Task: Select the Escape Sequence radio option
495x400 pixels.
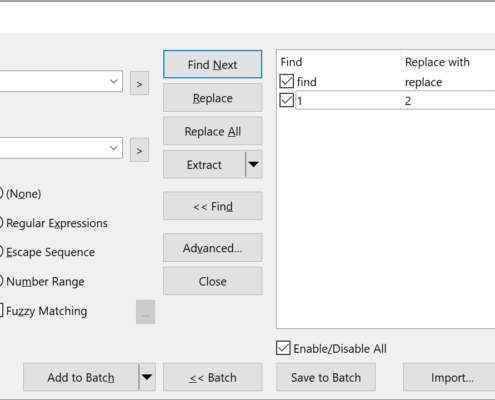Action: tap(1, 252)
